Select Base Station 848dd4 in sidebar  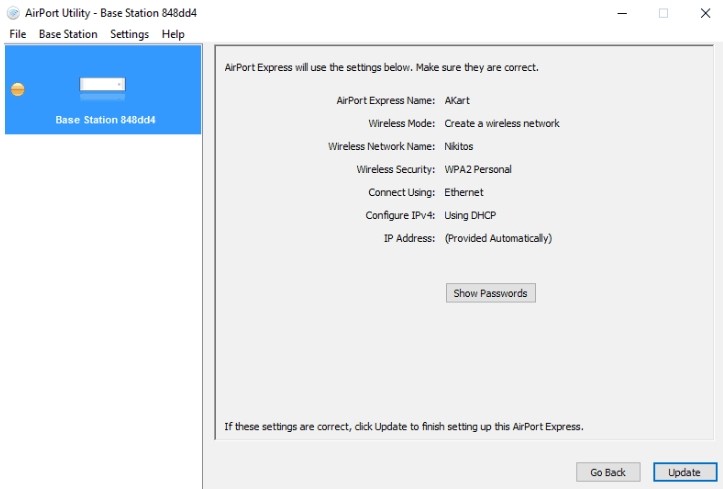pos(103,89)
